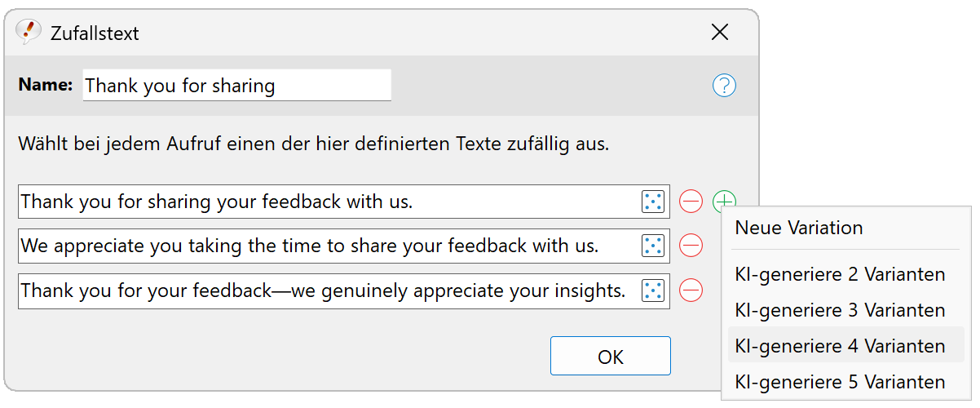
Task: Click the dice icon in the second text row
Action: pos(652,246)
